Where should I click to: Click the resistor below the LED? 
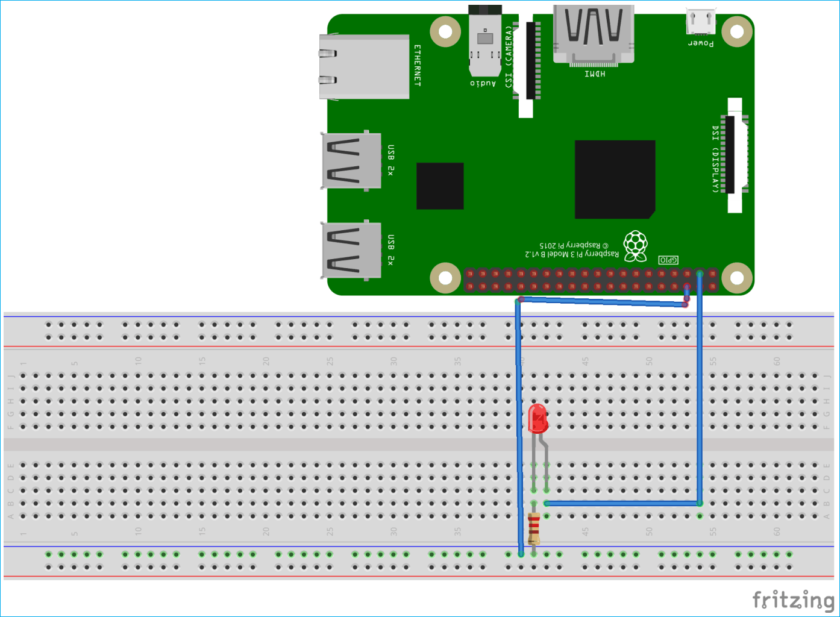[535, 528]
